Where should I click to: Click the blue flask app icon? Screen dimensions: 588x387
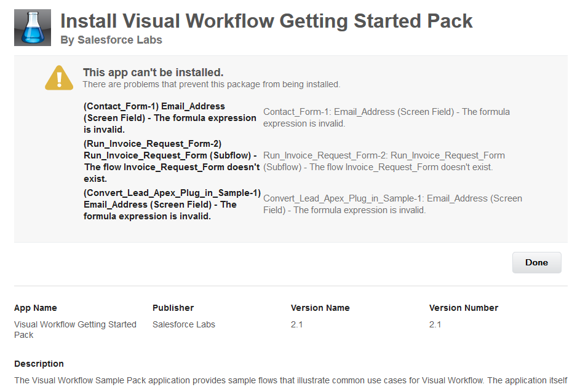(x=32, y=28)
